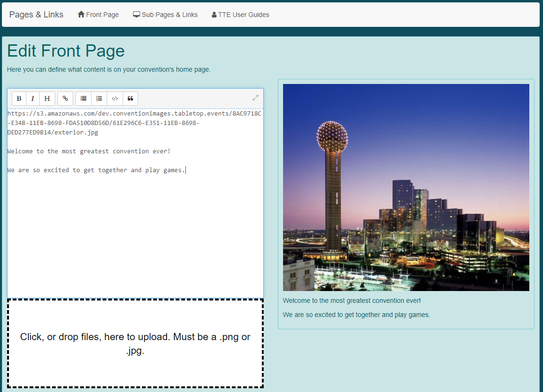Insert a heading with the H button
543x392 pixels.
point(47,99)
